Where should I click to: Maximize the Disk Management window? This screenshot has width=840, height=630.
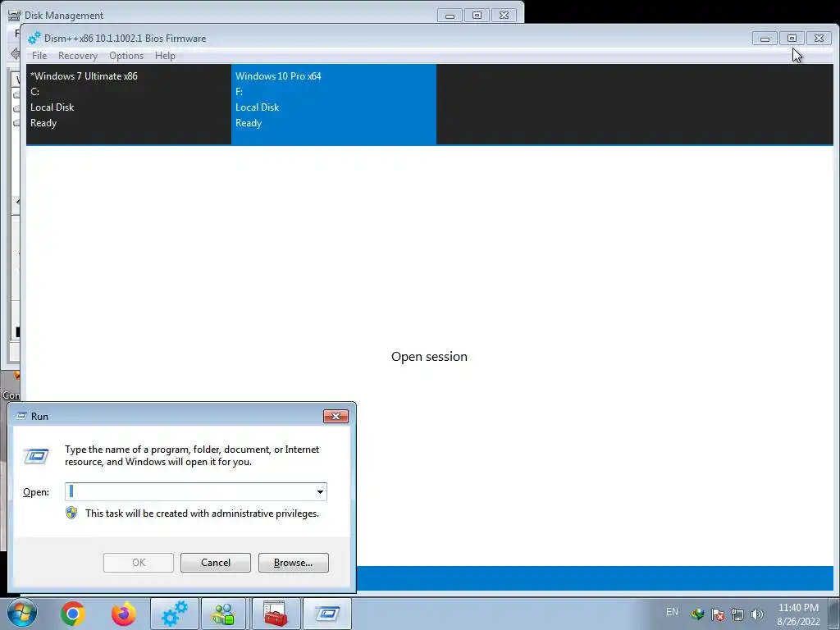(x=477, y=16)
